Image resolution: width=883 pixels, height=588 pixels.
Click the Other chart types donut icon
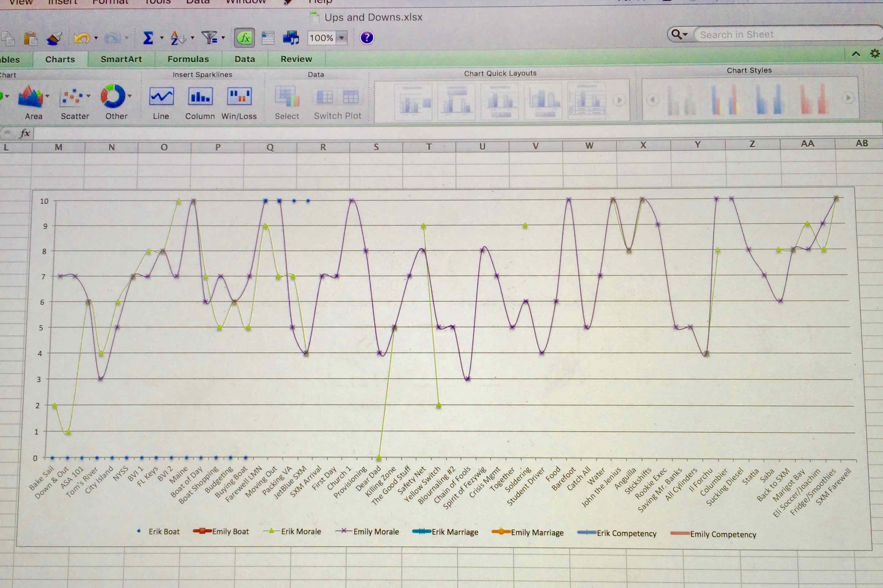pos(113,96)
